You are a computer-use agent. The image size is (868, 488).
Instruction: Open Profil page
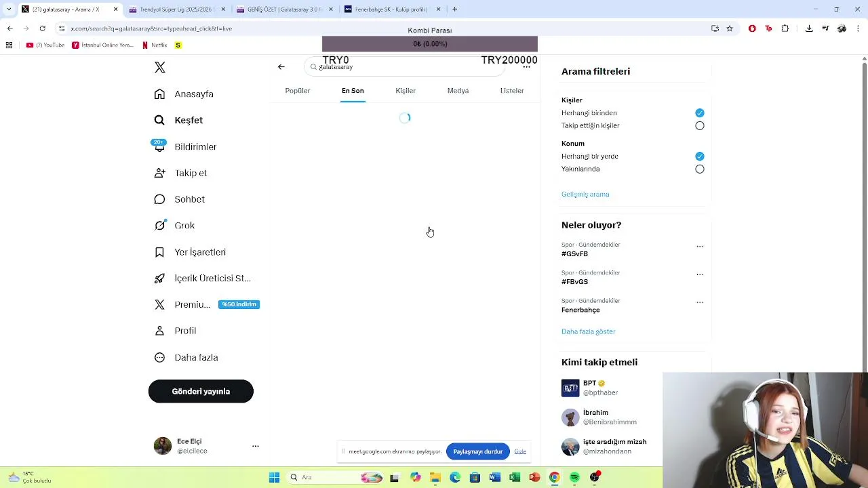tap(175, 331)
